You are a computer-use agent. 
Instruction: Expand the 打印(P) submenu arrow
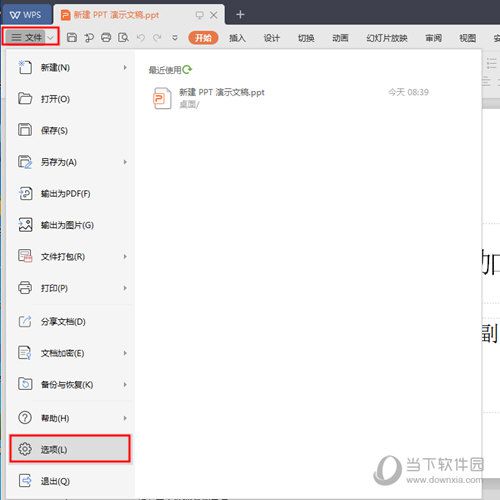pos(125,288)
